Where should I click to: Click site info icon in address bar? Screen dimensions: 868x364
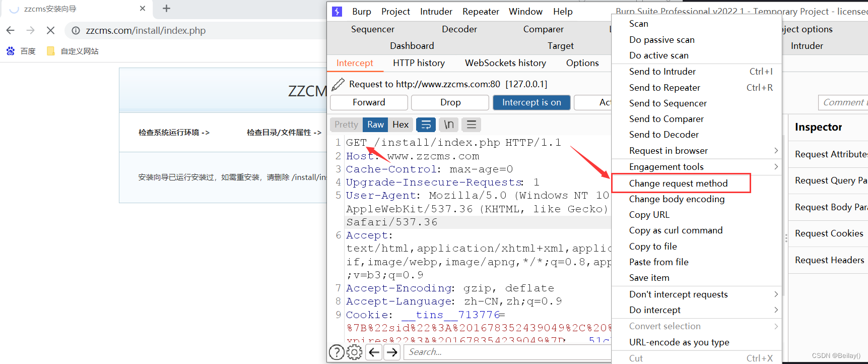click(x=76, y=30)
